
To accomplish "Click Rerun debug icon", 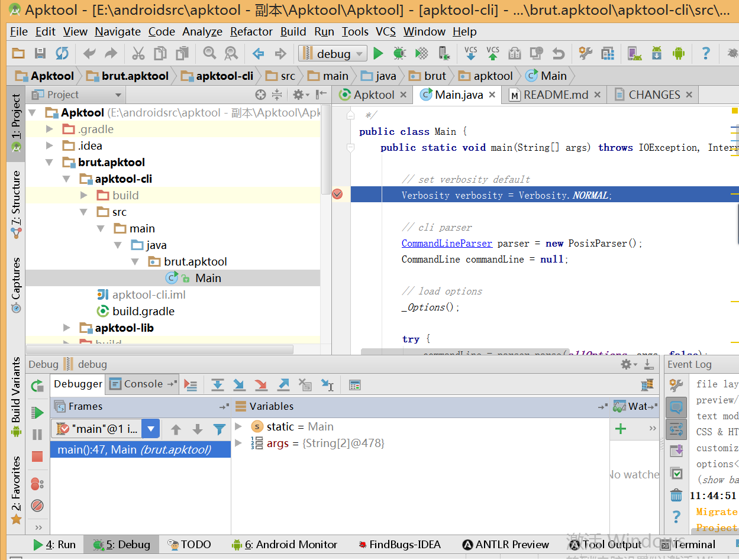I will 37,386.
